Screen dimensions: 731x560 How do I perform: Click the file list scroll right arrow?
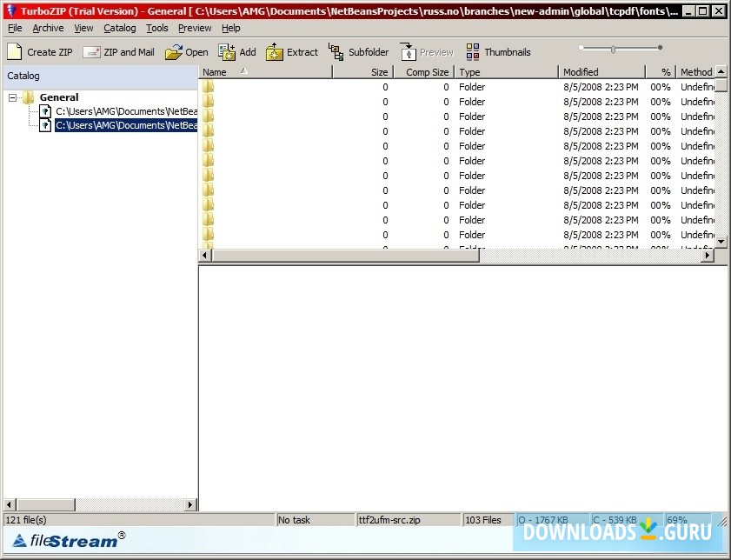(x=708, y=255)
